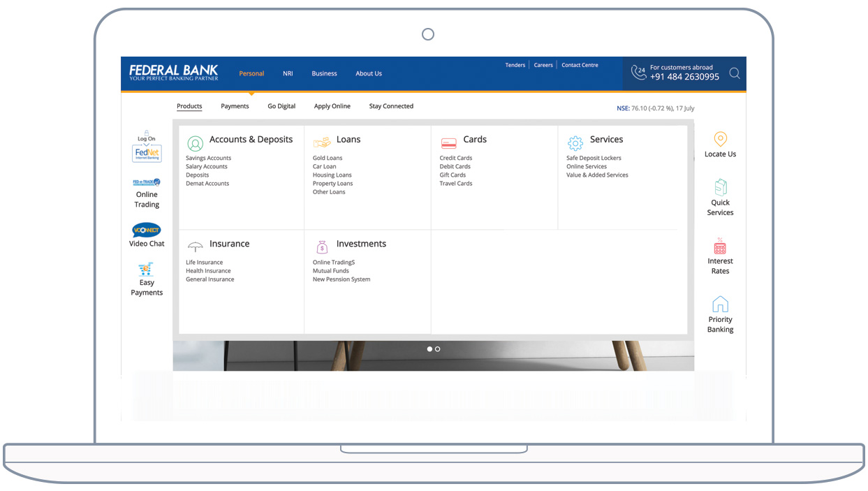This screenshot has width=868, height=491.
Task: Open the Quick Services icon
Action: point(720,187)
